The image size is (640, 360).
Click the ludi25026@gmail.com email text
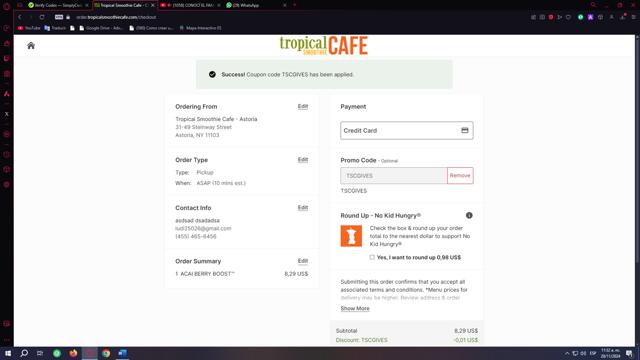coord(203,229)
